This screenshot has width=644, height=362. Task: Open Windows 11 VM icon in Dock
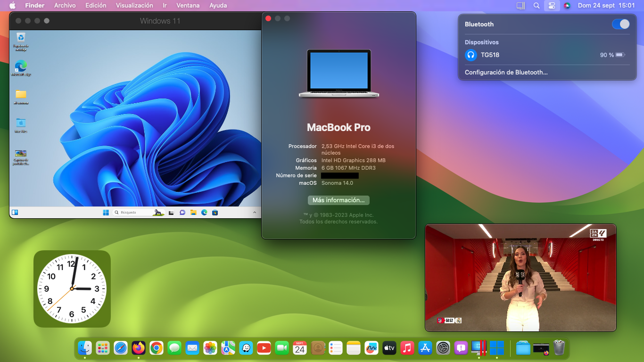[x=497, y=348]
